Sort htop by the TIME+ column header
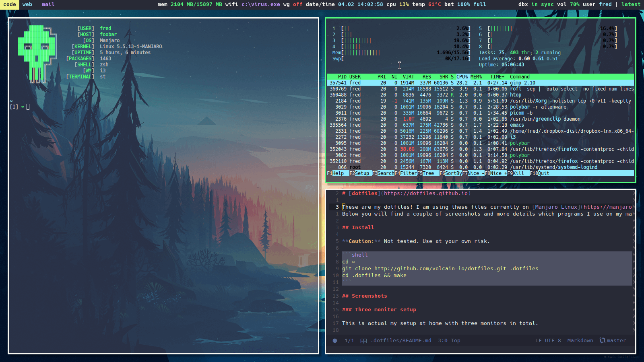The width and height of the screenshot is (644, 362). tap(497, 77)
